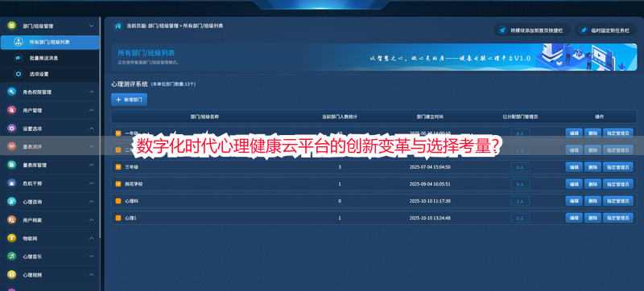Click the 心理咨询 chat icon

11,202
